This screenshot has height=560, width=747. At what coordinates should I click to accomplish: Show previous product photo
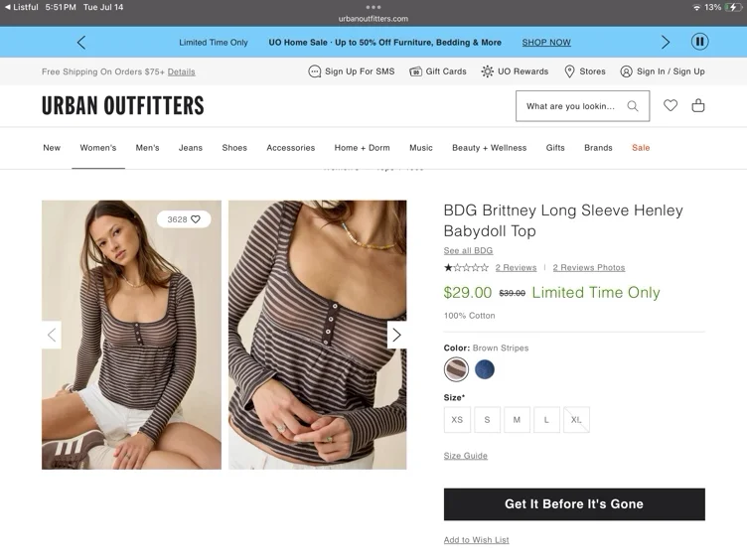tap(52, 335)
